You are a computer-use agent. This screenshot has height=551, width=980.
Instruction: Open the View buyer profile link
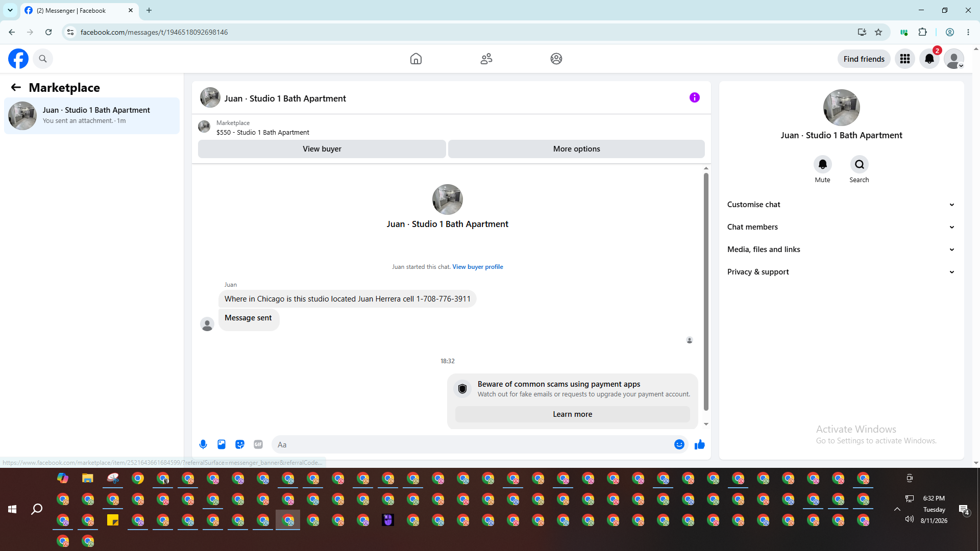pos(478,267)
